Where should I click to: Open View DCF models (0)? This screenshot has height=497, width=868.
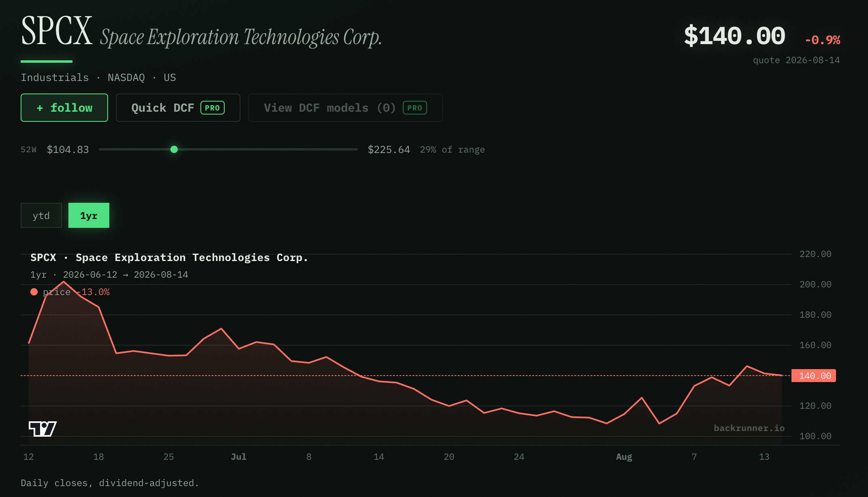point(345,108)
